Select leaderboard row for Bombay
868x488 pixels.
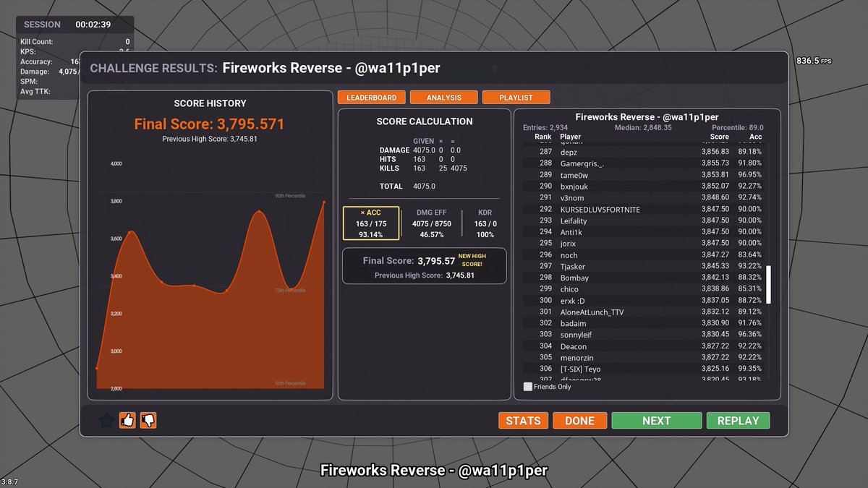pyautogui.click(x=644, y=278)
